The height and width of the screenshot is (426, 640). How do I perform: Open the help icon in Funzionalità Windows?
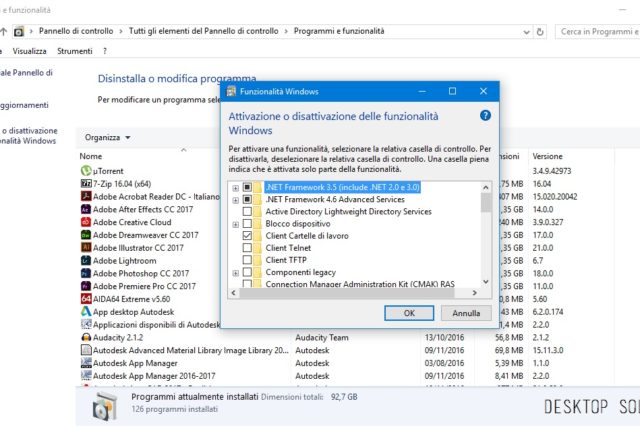coord(485,115)
